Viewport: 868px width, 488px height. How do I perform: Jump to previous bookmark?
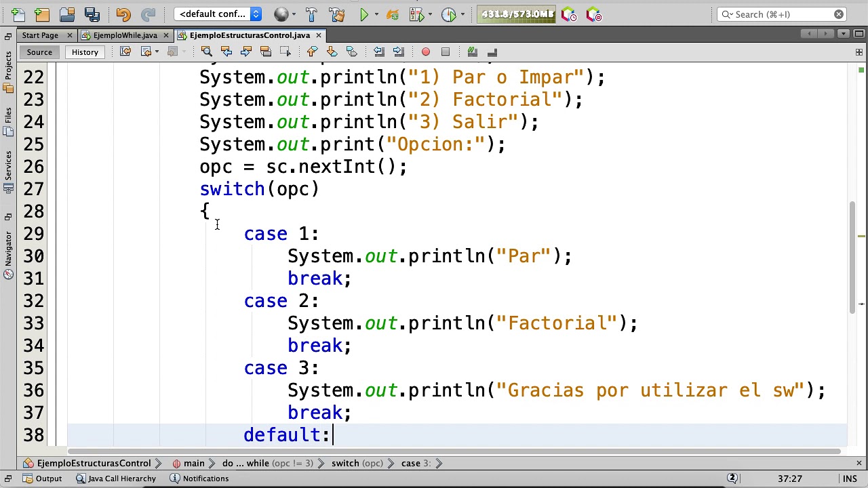tap(312, 52)
